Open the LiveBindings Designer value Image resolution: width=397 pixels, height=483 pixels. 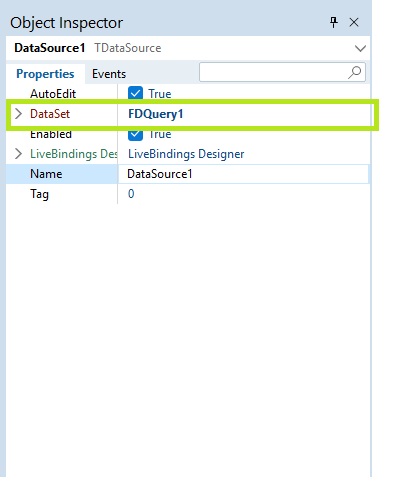coord(186,154)
